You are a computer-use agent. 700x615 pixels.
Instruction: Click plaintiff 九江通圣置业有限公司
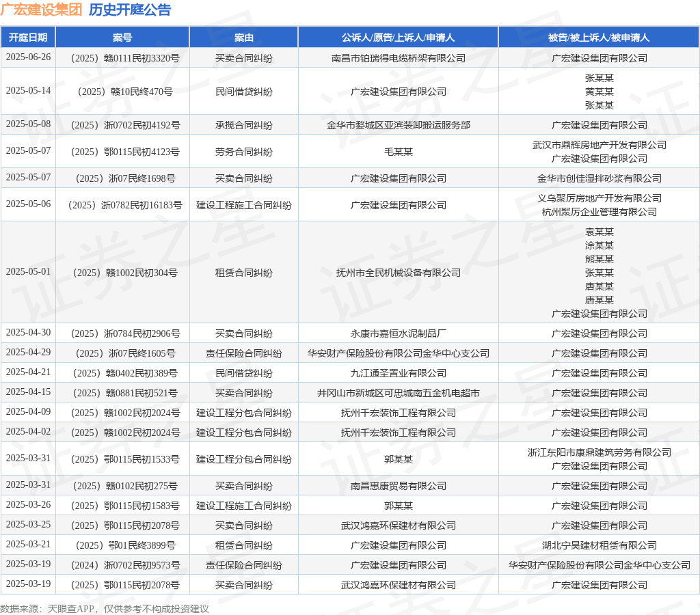pyautogui.click(x=399, y=373)
